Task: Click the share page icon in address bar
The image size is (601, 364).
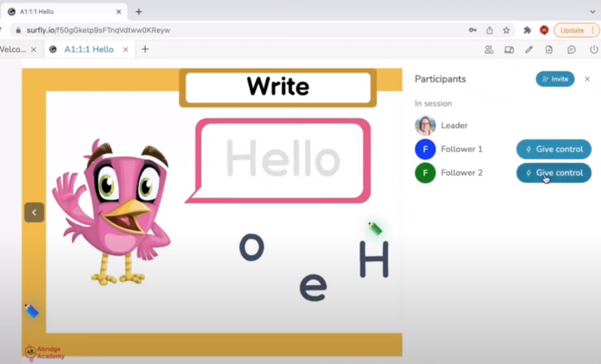Action: click(489, 30)
